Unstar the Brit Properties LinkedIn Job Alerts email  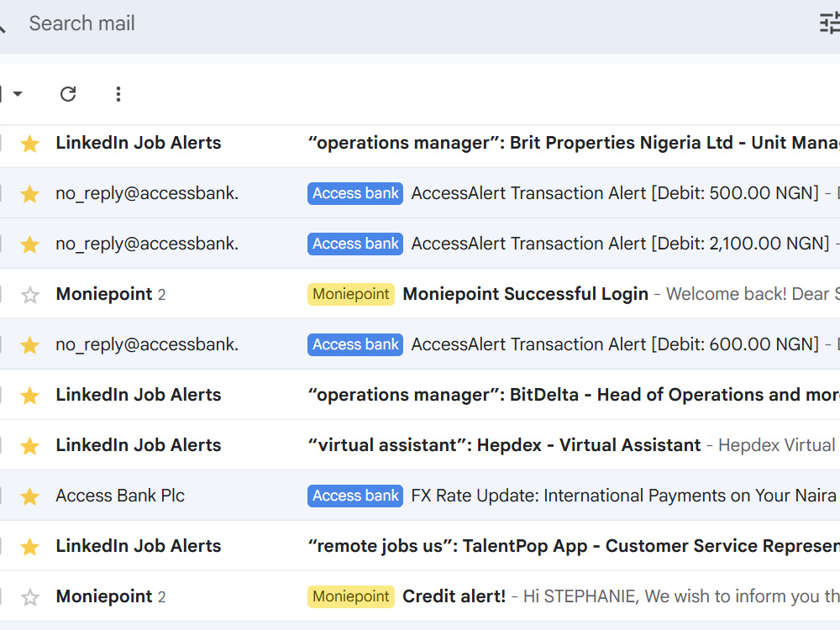(x=30, y=144)
